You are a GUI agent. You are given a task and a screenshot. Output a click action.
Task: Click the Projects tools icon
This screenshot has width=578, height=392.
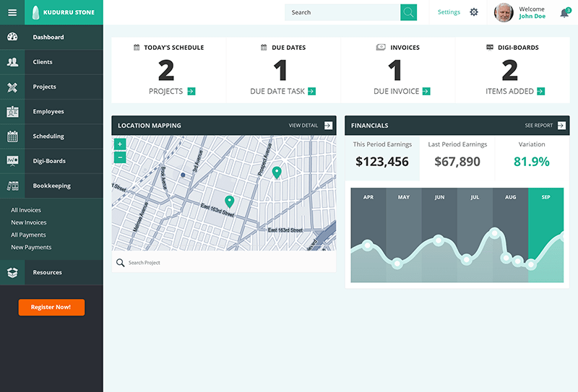[x=12, y=87]
